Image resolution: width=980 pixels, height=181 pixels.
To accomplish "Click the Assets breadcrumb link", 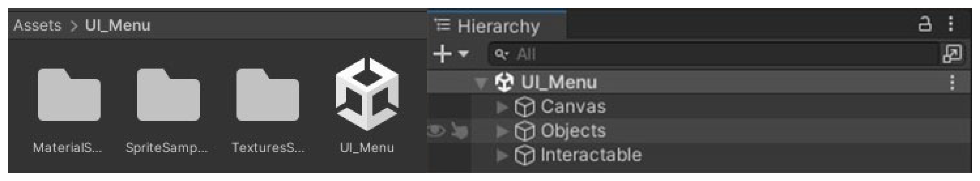I will (37, 26).
